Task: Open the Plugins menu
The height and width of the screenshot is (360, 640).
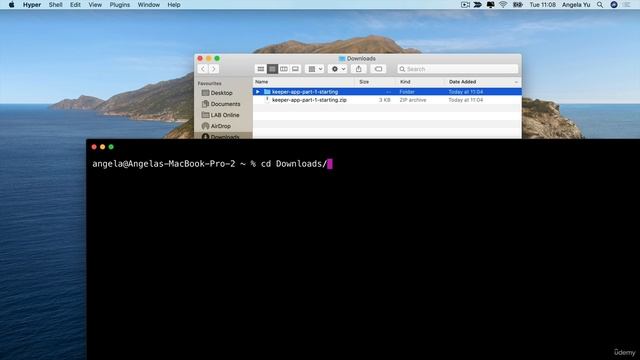Action: coord(120,5)
